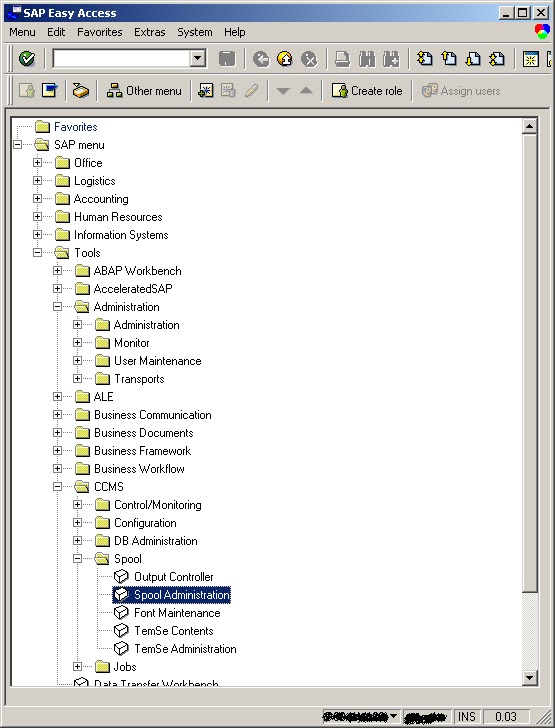Viewport: 555px width, 728px height.
Task: Select TemSe Administration tree item
Action: pos(185,649)
